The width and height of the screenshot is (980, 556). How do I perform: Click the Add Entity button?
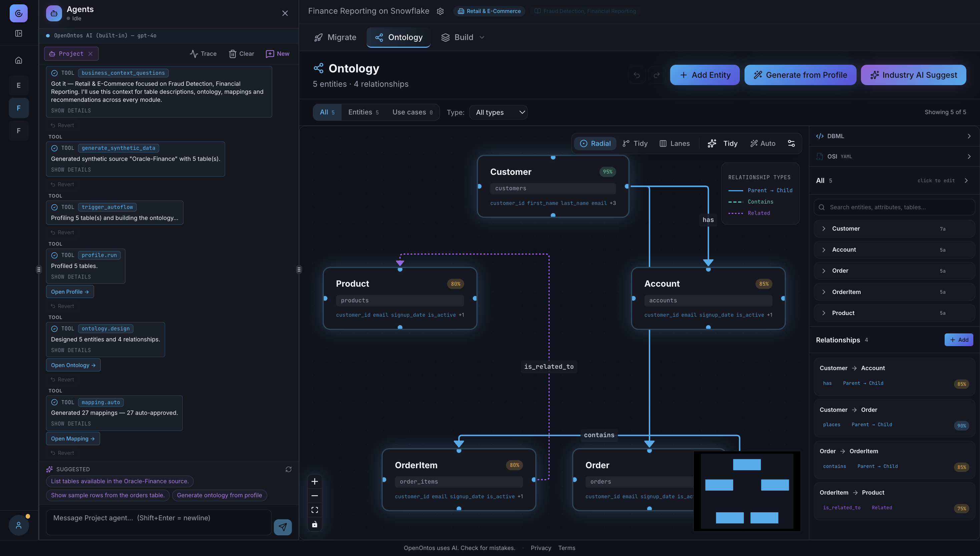(x=704, y=75)
